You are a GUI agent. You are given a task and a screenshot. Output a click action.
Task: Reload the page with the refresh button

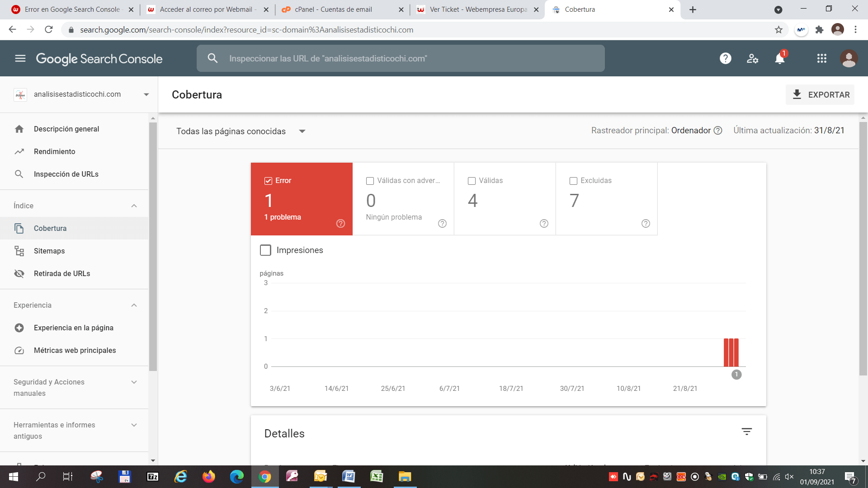[49, 30]
